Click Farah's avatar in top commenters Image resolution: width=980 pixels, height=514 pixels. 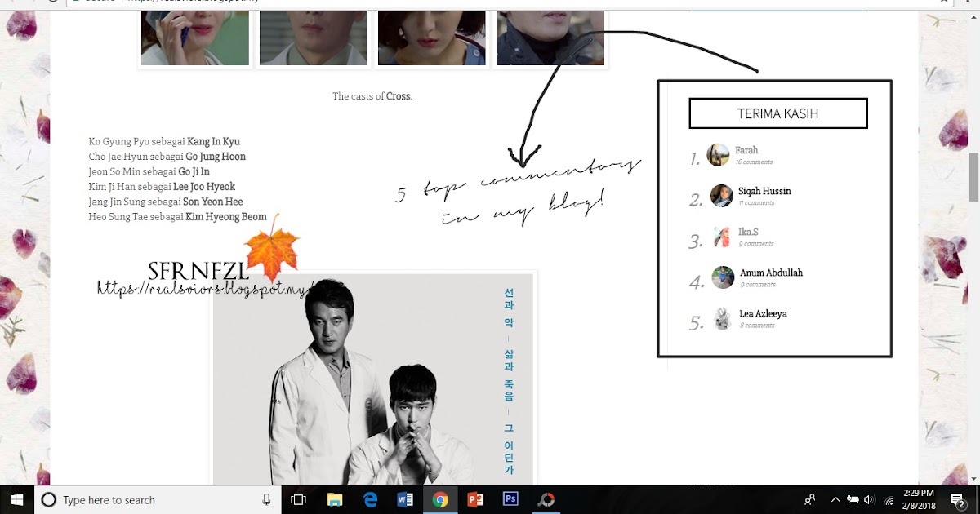pos(718,155)
